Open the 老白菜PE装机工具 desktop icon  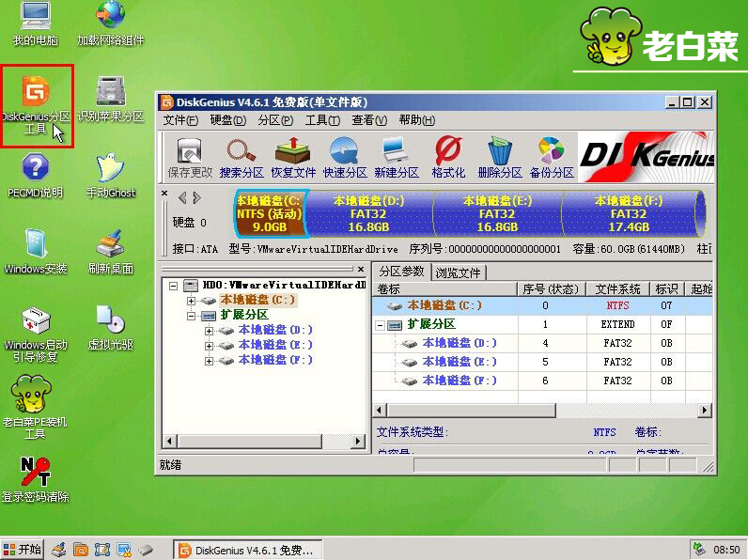click(x=35, y=407)
